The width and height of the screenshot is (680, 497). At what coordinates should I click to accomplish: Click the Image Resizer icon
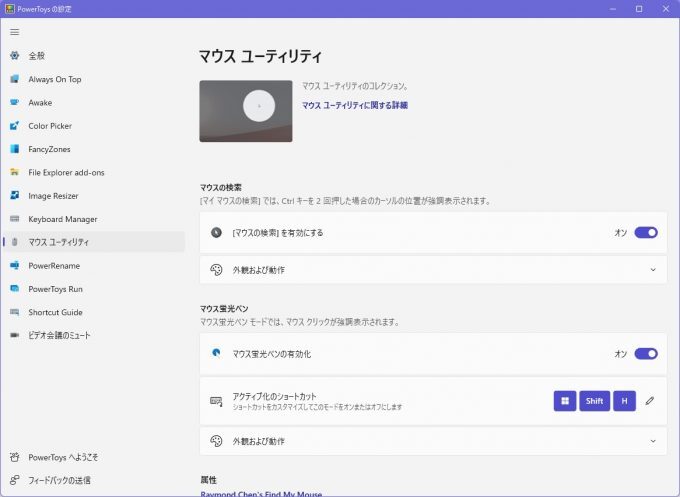point(15,196)
